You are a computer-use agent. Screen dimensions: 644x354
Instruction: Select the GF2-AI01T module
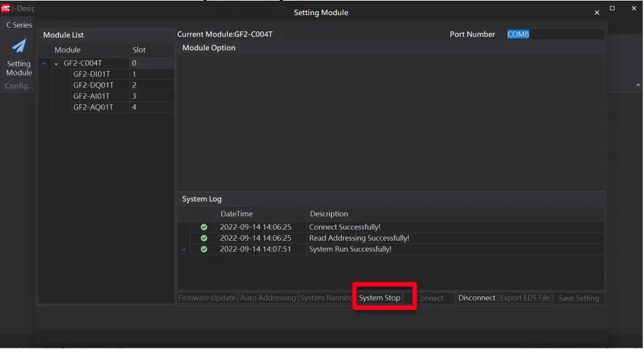(91, 96)
